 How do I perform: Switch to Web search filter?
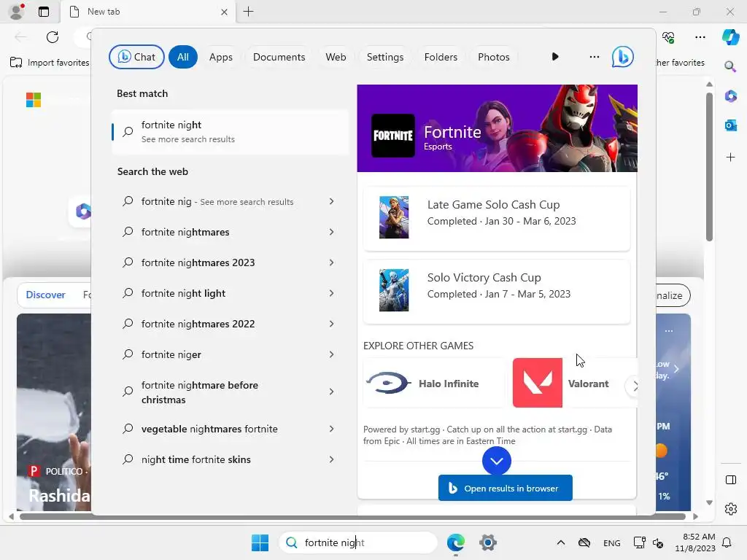336,57
